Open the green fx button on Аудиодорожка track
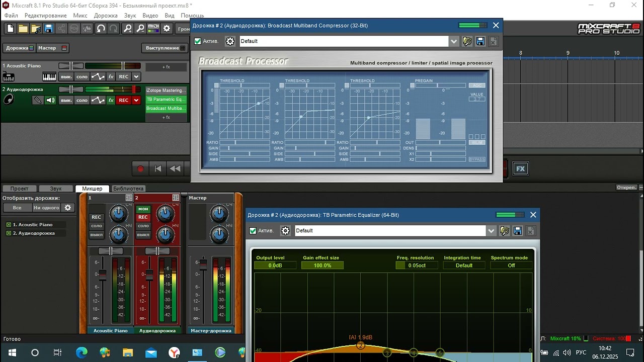Screen dimensions: 644x362 pos(111,101)
